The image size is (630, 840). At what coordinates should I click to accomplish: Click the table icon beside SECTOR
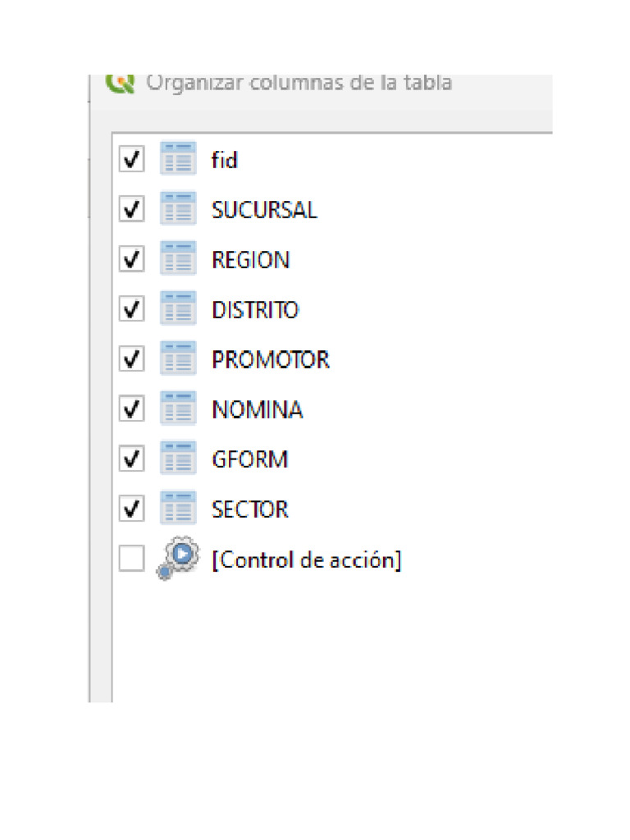click(x=178, y=509)
